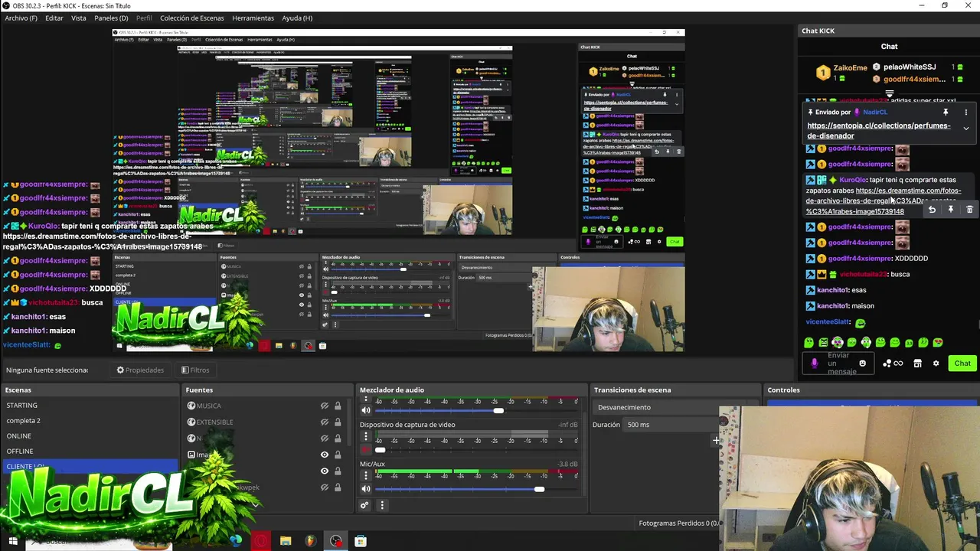Toggle lock on the Ima image source
This screenshot has height=551, width=980.
[x=338, y=455]
